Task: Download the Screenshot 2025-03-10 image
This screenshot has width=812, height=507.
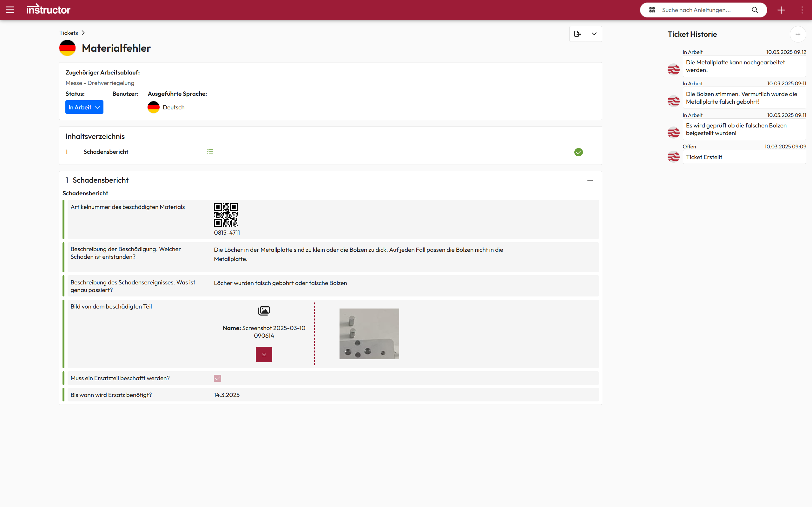Action: click(x=264, y=354)
